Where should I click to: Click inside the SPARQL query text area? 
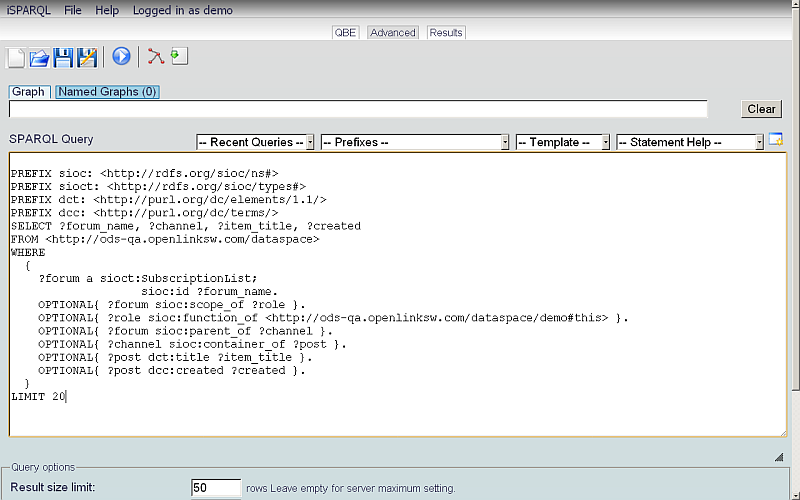(397, 294)
